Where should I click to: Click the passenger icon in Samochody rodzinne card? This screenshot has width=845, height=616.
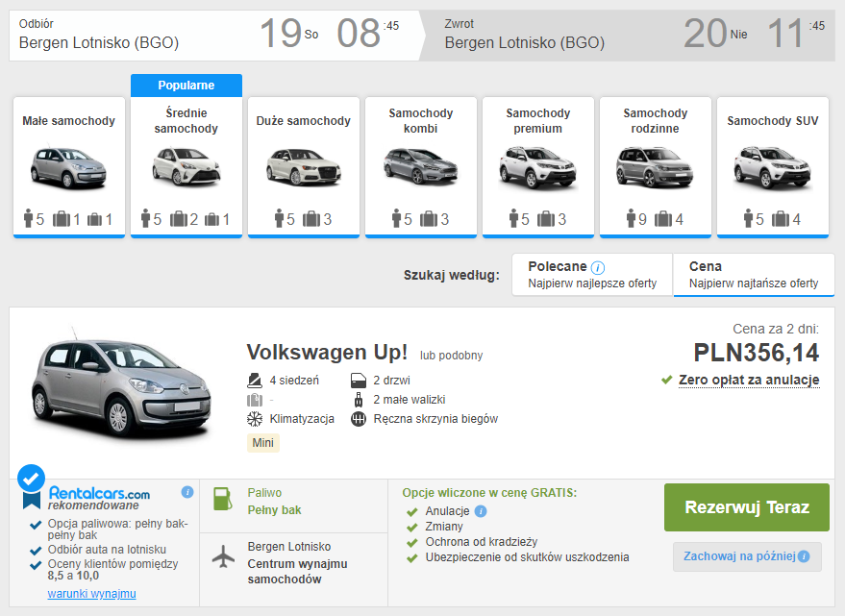point(631,218)
